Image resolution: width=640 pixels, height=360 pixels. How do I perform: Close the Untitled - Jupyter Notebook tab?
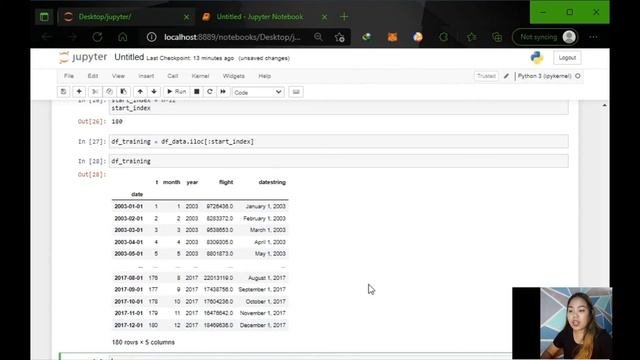[x=324, y=17]
